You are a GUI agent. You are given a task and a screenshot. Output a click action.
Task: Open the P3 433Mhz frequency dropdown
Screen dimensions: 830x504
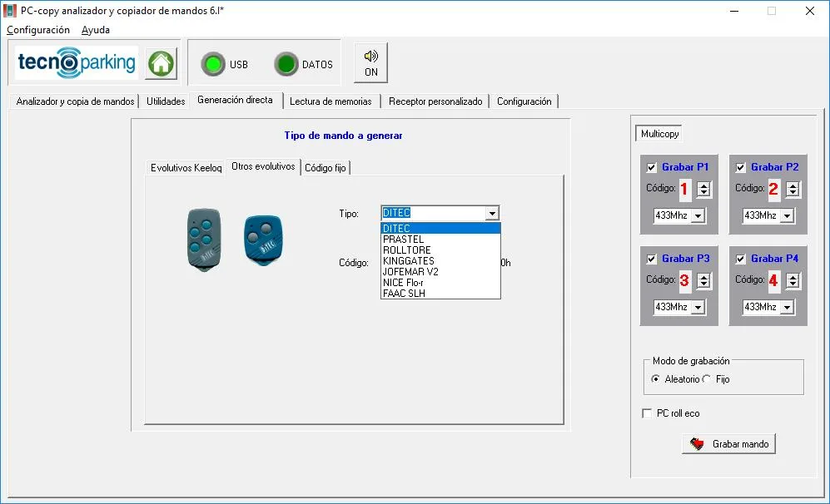[x=698, y=307]
